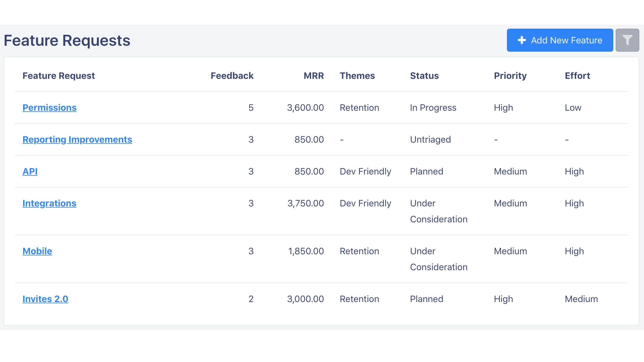Click the Add New Feature button
Image resolution: width=644 pixels, height=362 pixels.
point(560,40)
